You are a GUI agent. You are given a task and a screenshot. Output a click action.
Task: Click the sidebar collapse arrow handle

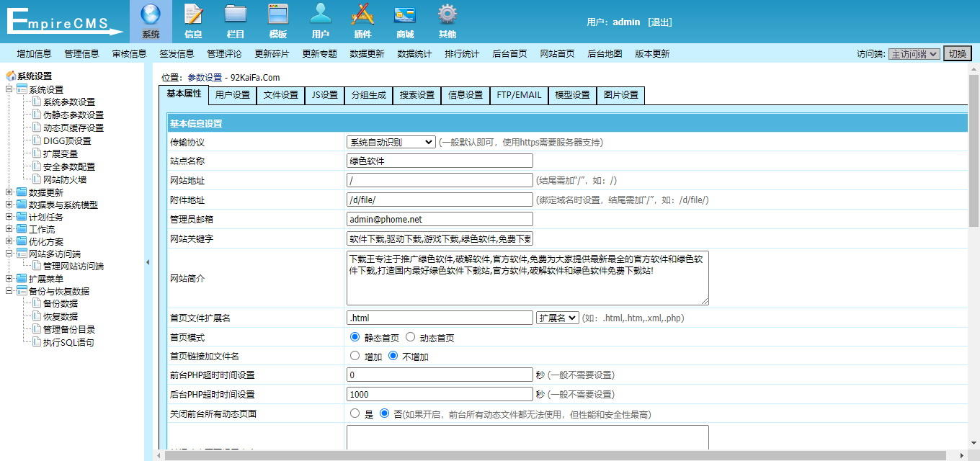(148, 262)
